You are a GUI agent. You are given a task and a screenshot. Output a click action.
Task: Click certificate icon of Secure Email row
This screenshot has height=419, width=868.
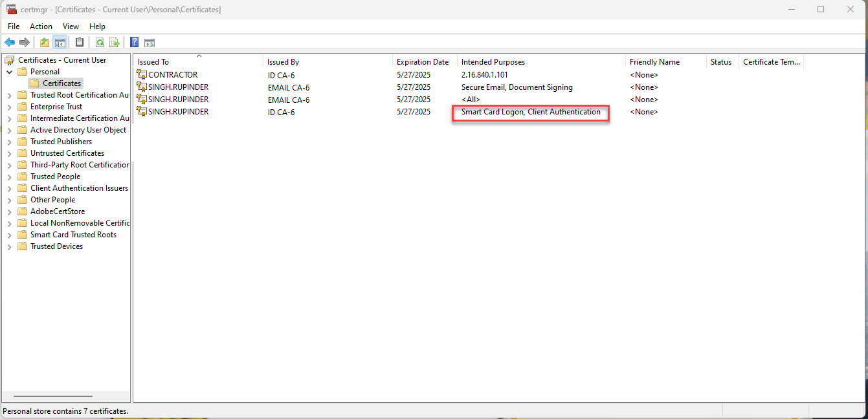142,87
